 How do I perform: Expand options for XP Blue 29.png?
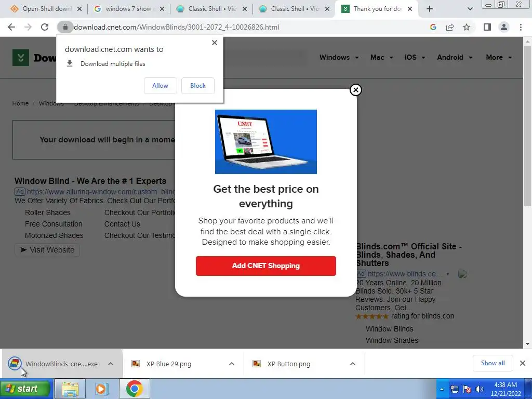[x=232, y=364]
